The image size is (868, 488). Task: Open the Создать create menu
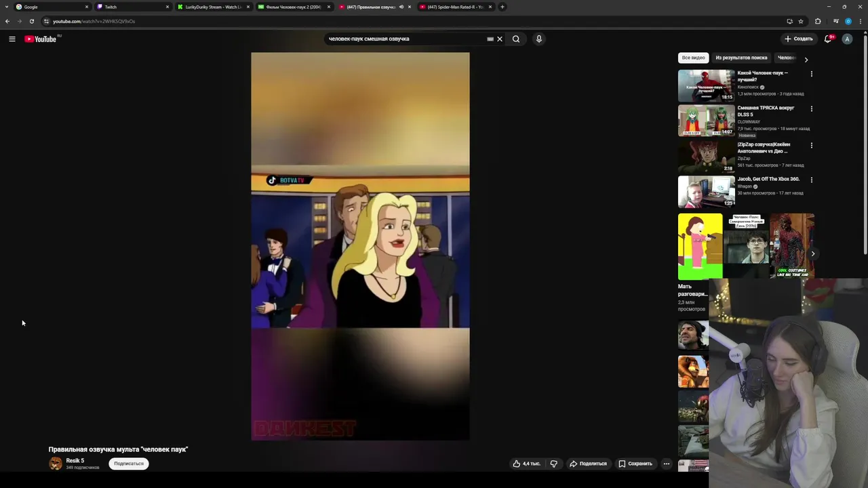[x=799, y=39]
